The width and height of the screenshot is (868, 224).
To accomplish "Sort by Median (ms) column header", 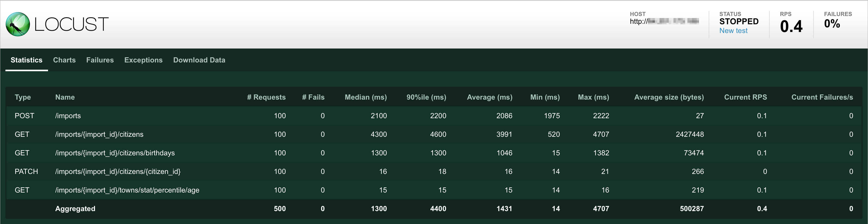I will point(366,97).
